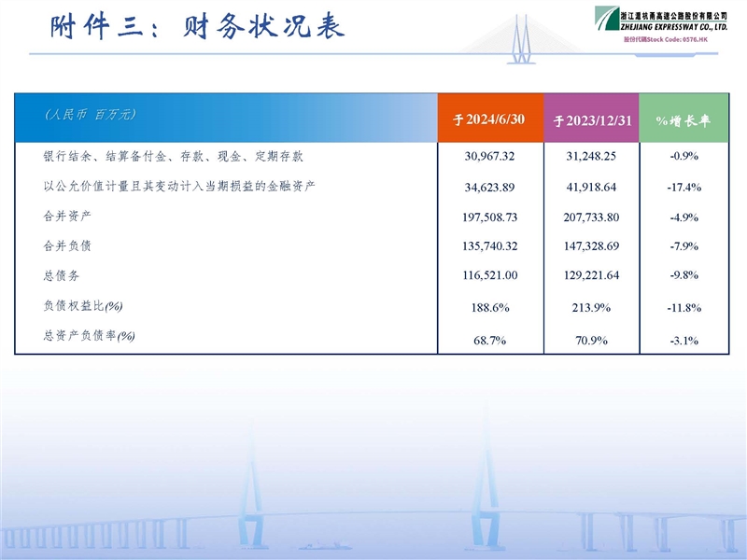747x560 pixels.
Task: Select the purple 于2023/12/31 column header
Action: [593, 119]
